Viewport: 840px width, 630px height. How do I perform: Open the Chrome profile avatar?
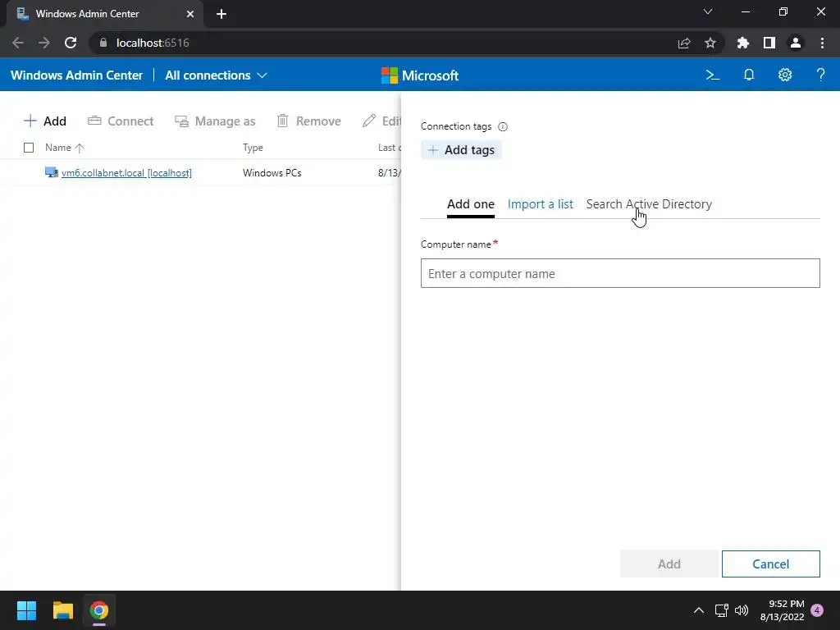[796, 43]
